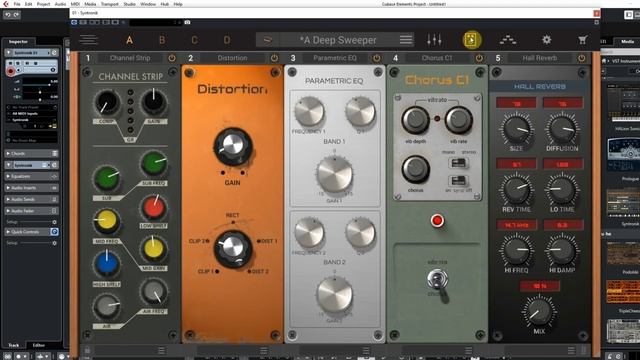The image size is (640, 360).
Task: Toggle the lower rocker switch on Chorus C1
Action: (458, 180)
